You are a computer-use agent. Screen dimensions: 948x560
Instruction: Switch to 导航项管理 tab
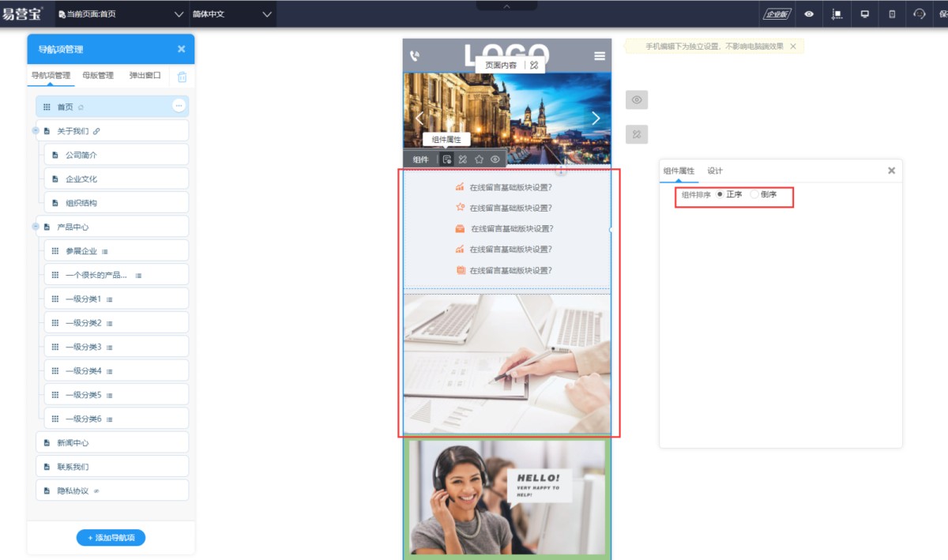(x=51, y=76)
